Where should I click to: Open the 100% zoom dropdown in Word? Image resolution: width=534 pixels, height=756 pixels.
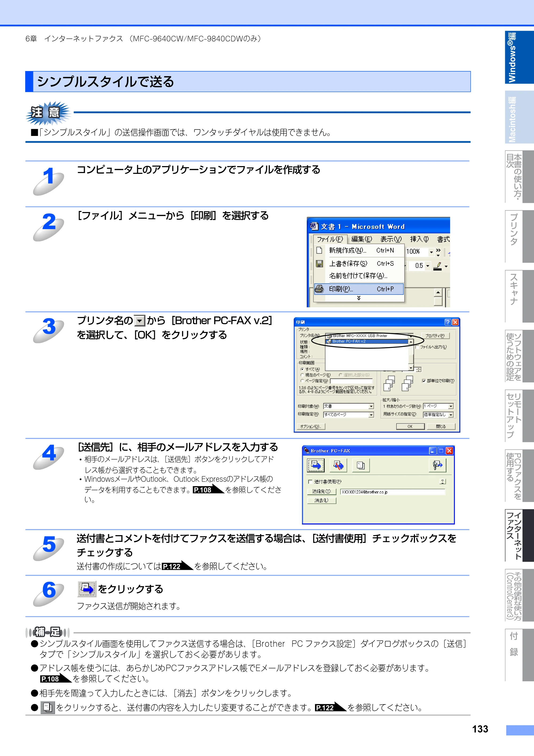pos(431,252)
